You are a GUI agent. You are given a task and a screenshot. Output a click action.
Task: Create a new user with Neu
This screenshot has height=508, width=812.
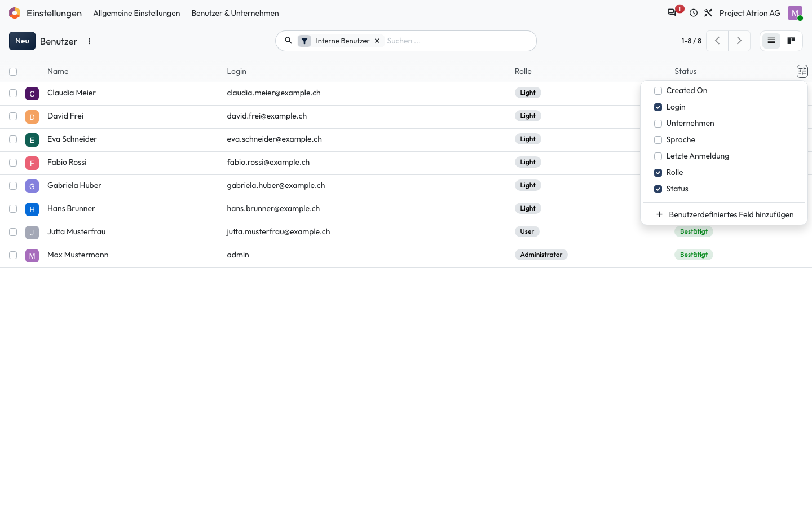pos(22,41)
